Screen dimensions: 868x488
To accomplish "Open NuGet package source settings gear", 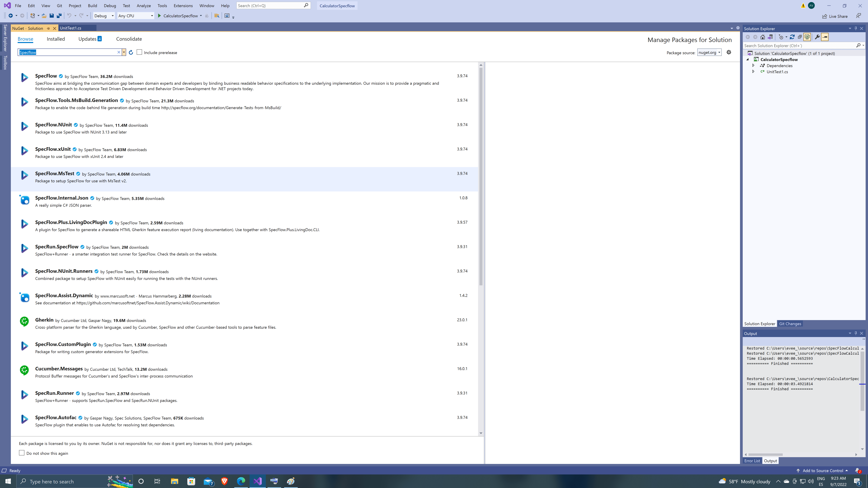I will click(x=728, y=52).
